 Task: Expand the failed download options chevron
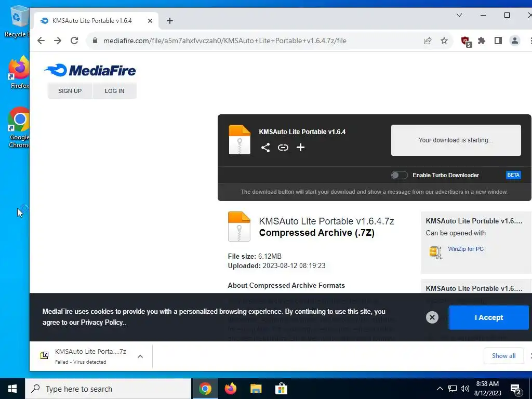tap(140, 356)
